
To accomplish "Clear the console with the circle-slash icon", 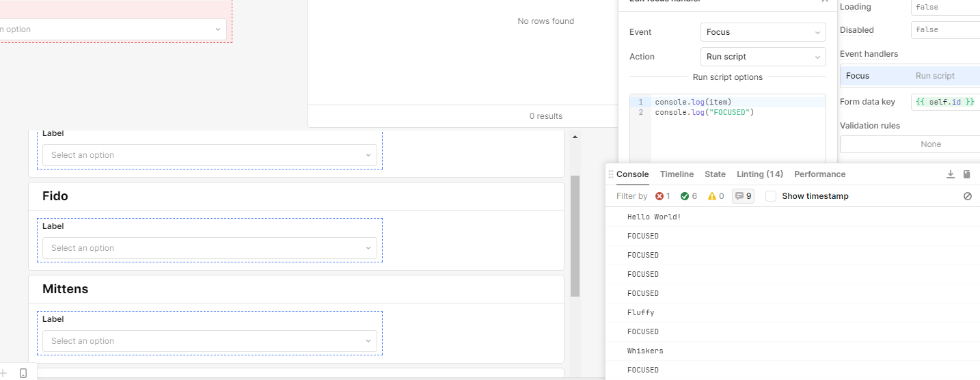I will pyautogui.click(x=967, y=196).
